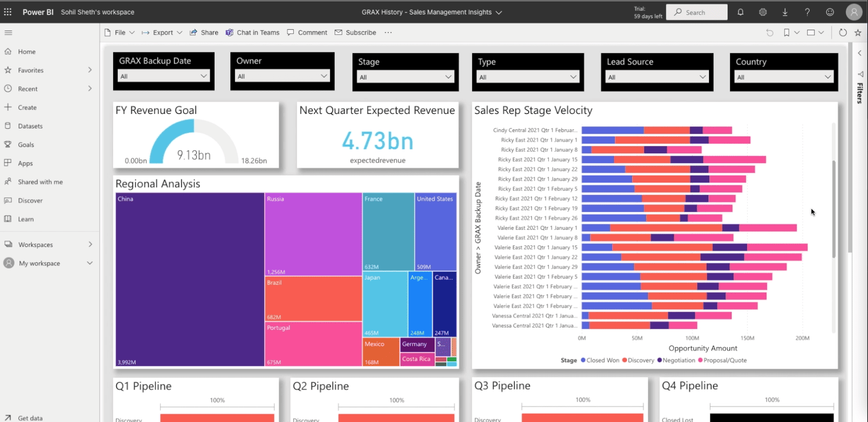
Task: Favorite the report using the star icon
Action: [858, 32]
